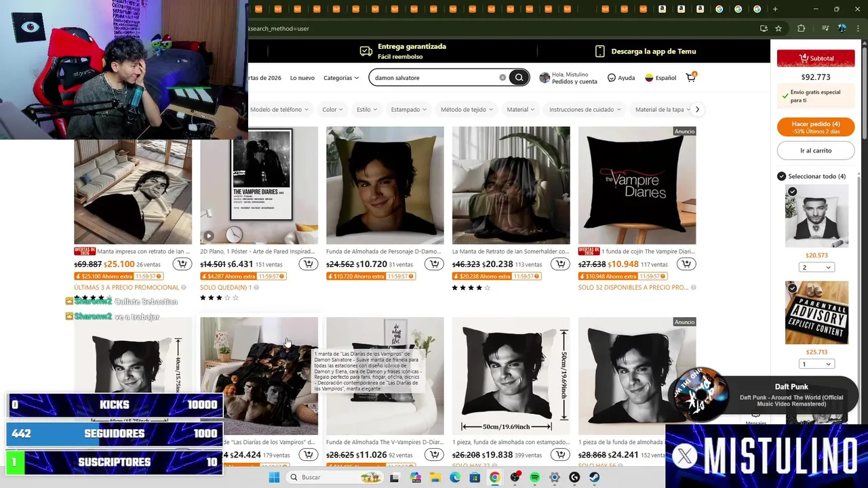This screenshot has height=488, width=868.
Task: Open Chrome extensions puzzle icon
Action: click(x=801, y=28)
